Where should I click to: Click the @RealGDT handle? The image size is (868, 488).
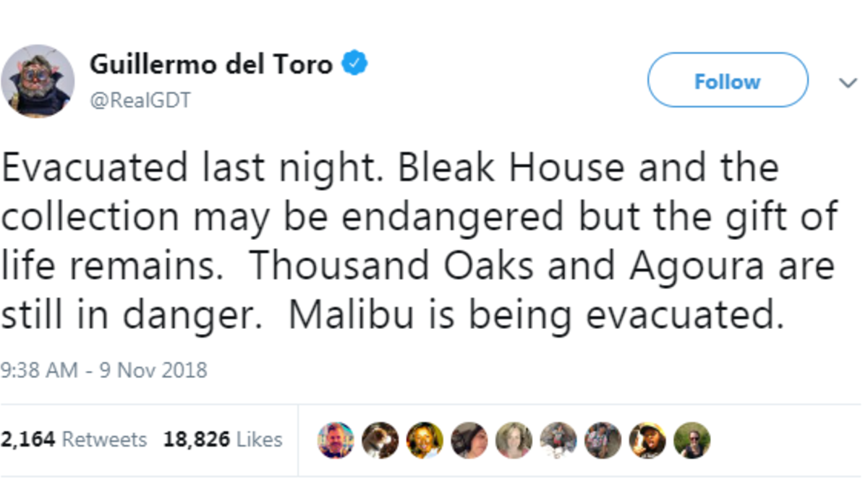click(140, 100)
